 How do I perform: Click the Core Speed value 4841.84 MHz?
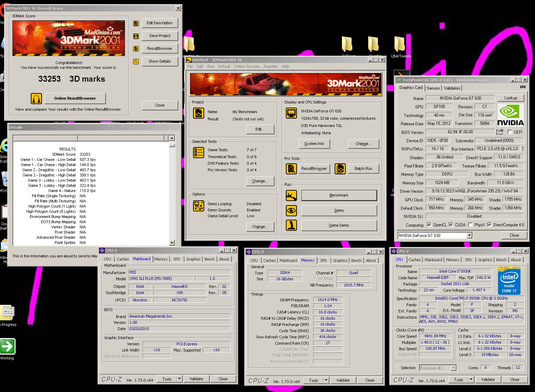[x=435, y=336]
